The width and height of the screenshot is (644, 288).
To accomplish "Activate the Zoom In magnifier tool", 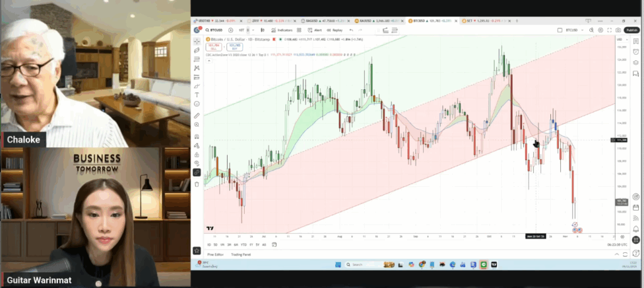I will point(197,125).
